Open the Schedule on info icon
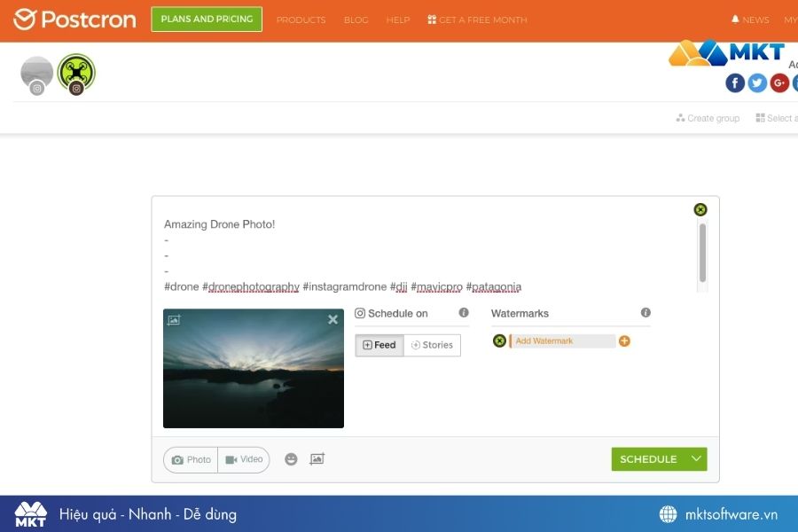 click(464, 313)
